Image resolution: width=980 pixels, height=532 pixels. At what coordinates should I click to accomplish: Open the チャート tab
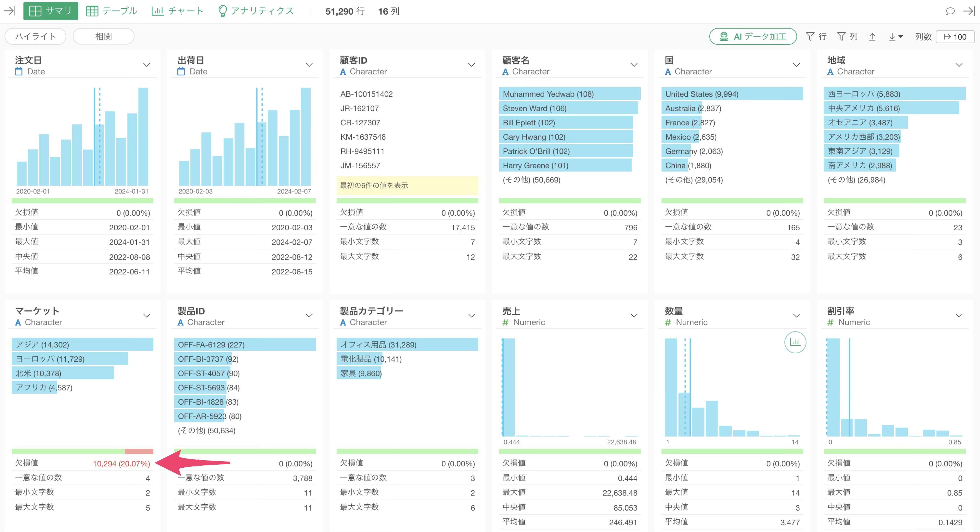pos(177,11)
